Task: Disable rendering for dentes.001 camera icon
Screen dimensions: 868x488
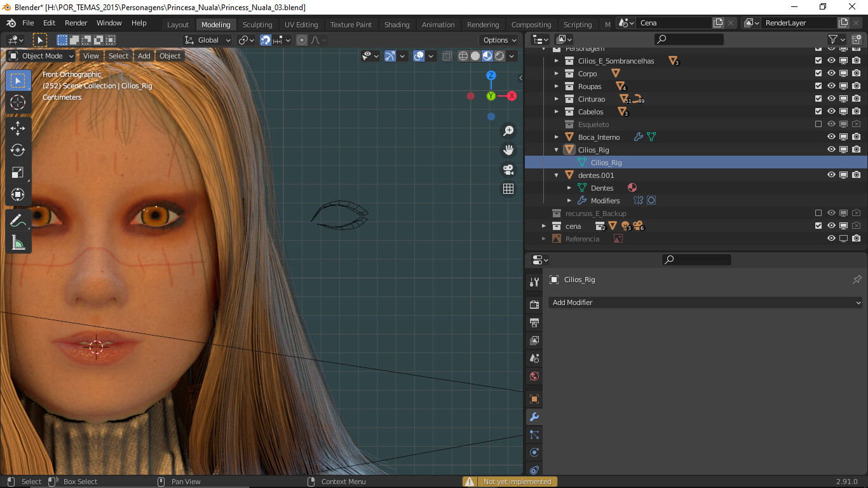Action: tap(857, 175)
